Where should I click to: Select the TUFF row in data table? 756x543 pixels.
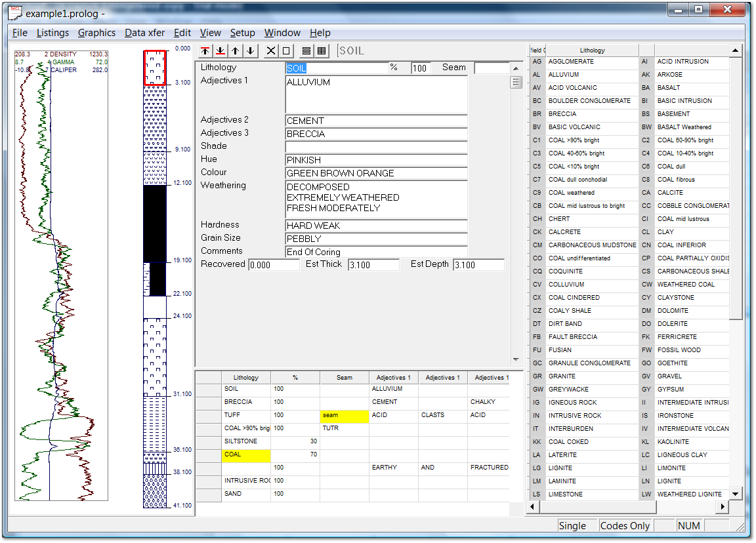point(245,415)
